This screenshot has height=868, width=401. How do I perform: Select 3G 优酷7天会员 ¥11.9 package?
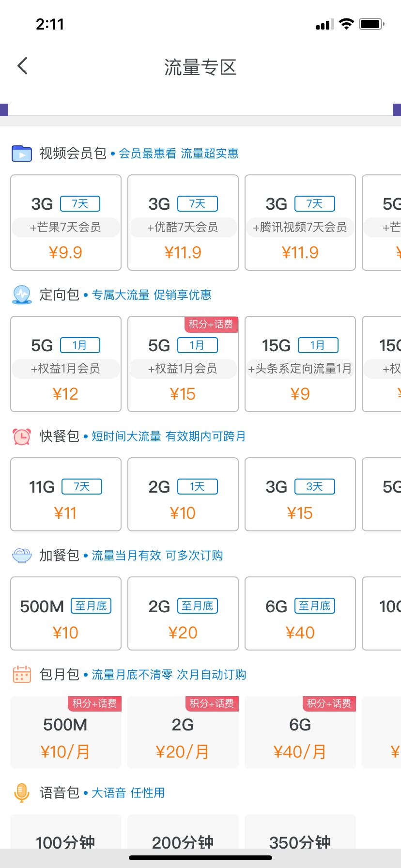183,222
